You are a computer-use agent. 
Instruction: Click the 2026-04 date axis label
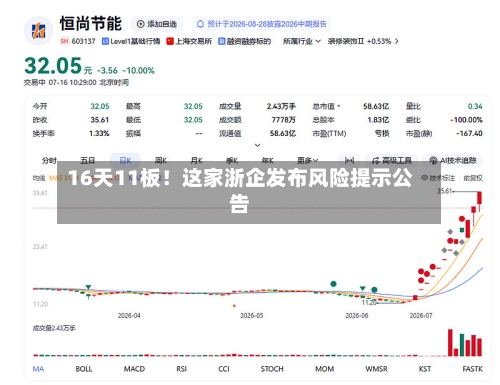pyautogui.click(x=129, y=315)
